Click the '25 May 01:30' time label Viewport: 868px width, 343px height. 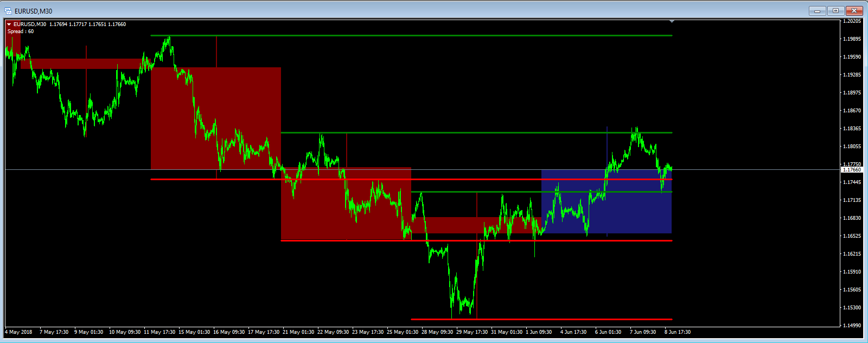tap(403, 332)
